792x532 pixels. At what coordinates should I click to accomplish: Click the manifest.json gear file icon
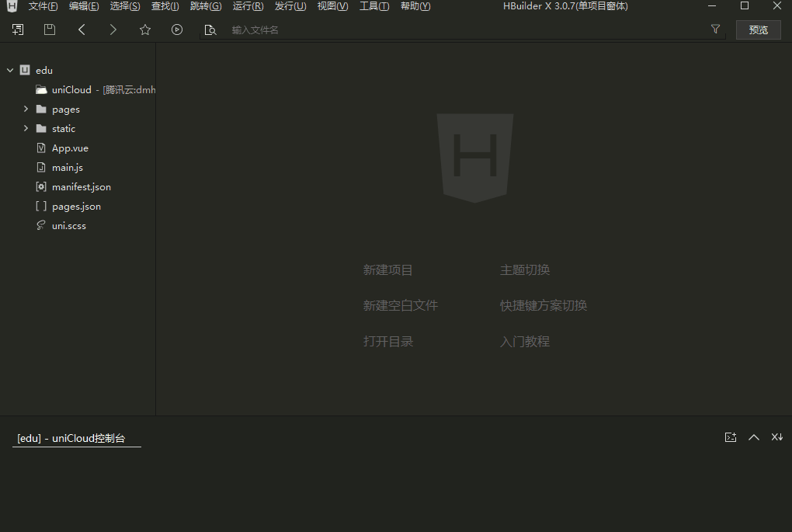(41, 186)
